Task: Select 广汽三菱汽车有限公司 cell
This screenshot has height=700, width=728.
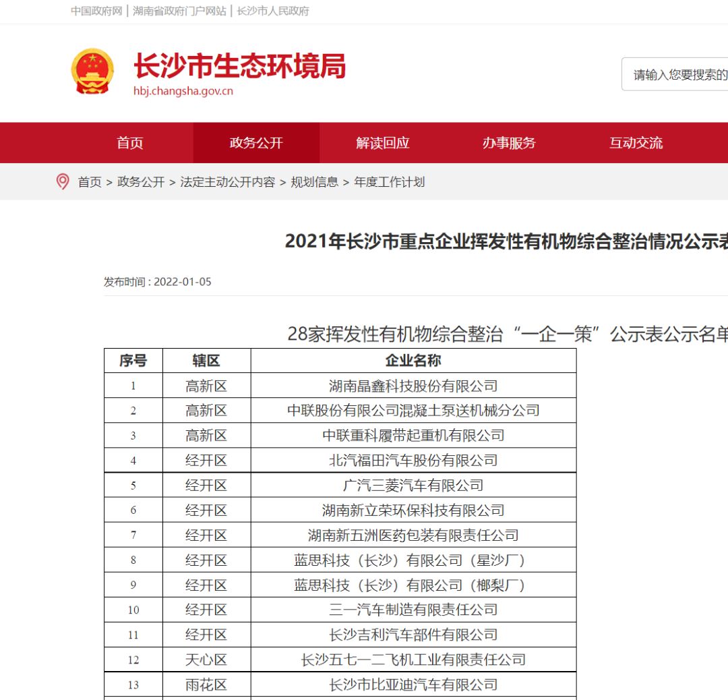Action: click(414, 486)
